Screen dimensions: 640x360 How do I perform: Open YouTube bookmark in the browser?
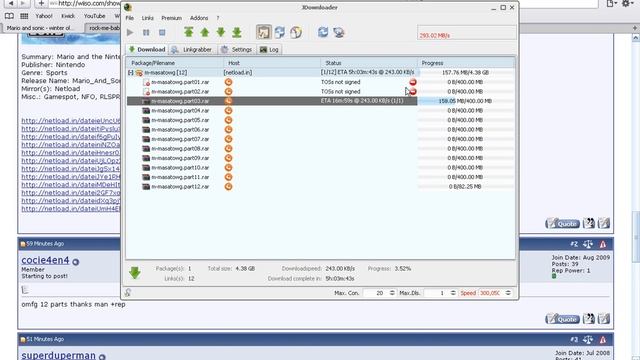[94, 16]
